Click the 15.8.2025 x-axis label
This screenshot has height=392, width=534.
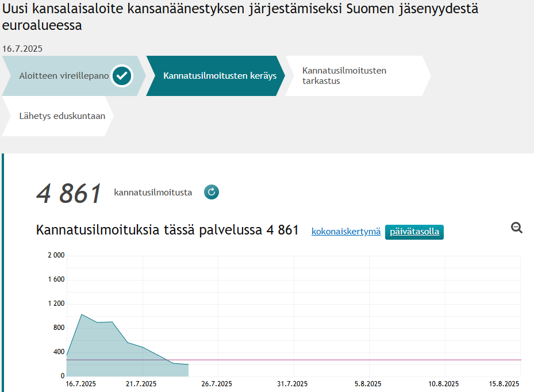pyautogui.click(x=504, y=384)
